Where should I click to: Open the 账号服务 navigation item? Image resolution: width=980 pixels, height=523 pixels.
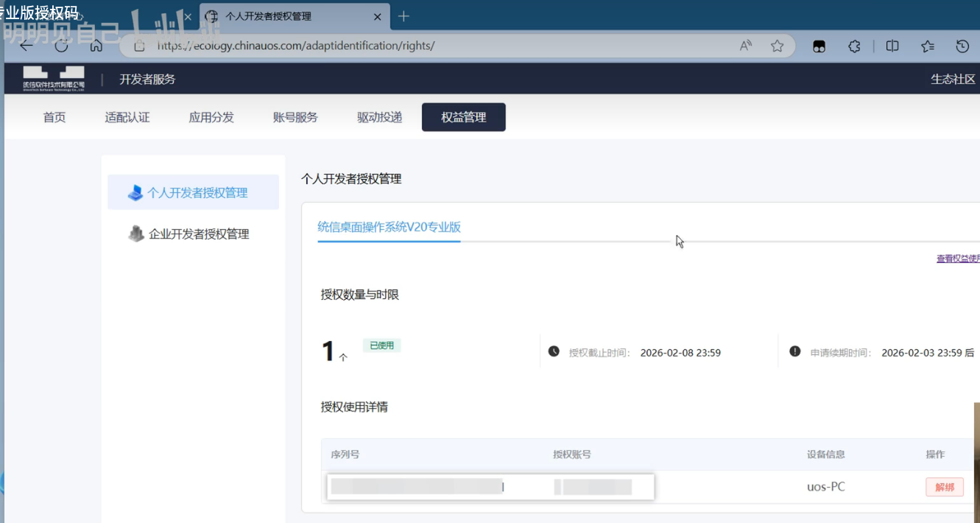pyautogui.click(x=295, y=117)
